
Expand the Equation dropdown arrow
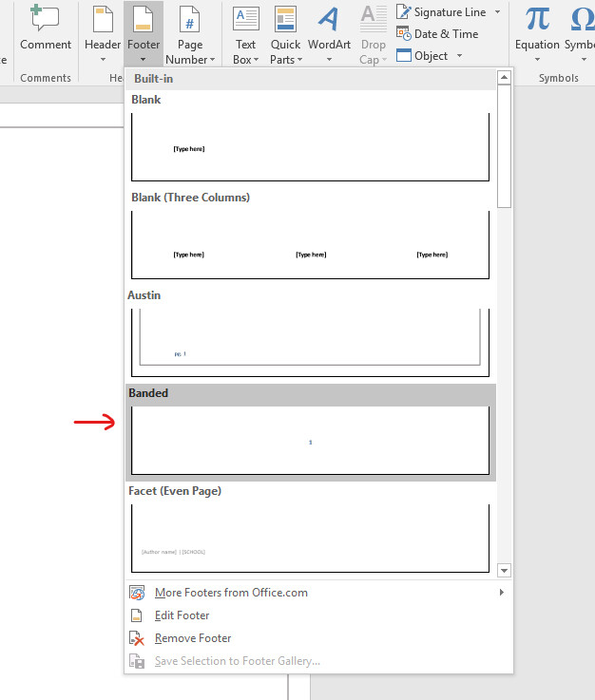(537, 60)
